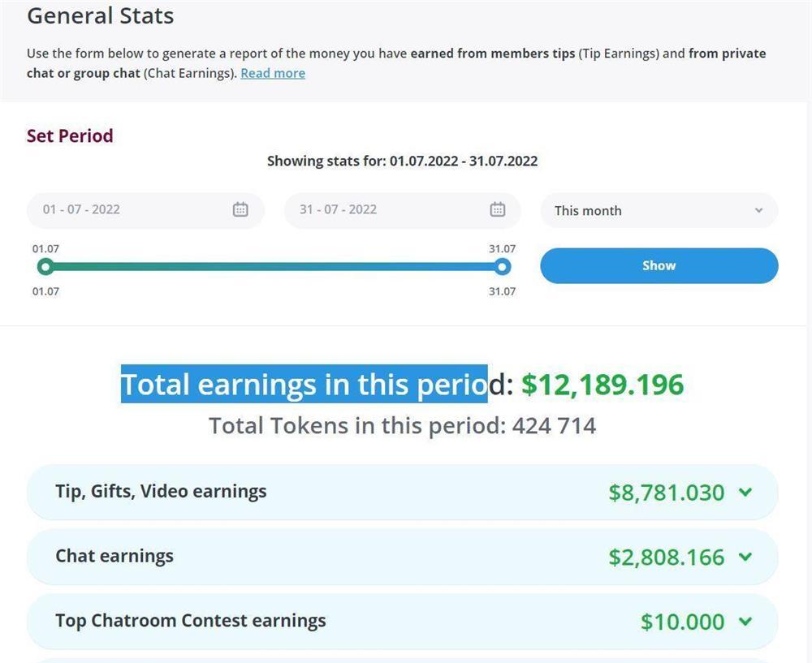Click the middle of the date range track
812x663 pixels.
point(274,266)
